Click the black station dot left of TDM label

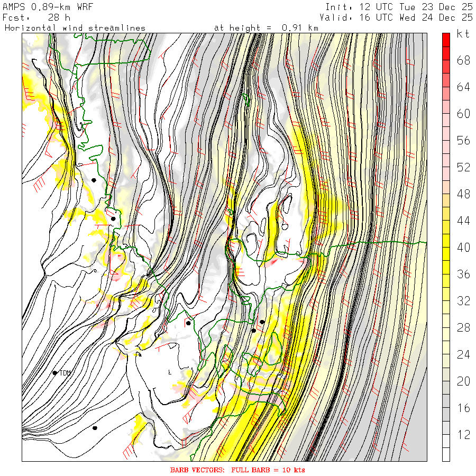coord(55,373)
